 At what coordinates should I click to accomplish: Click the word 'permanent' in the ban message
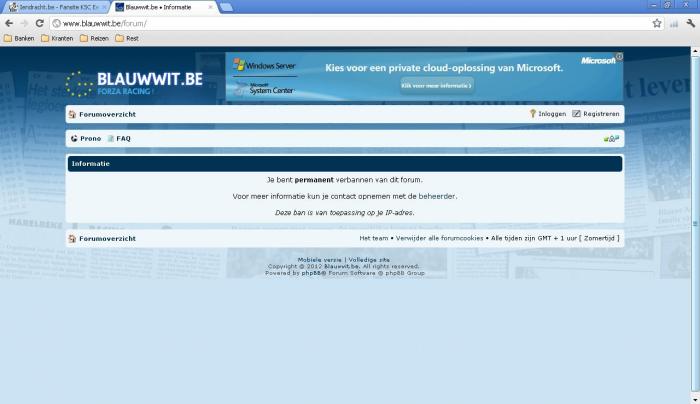[x=314, y=179]
